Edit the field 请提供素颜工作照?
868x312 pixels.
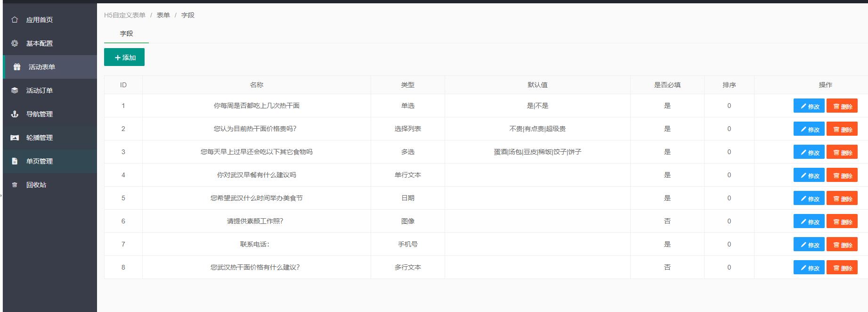pyautogui.click(x=809, y=222)
